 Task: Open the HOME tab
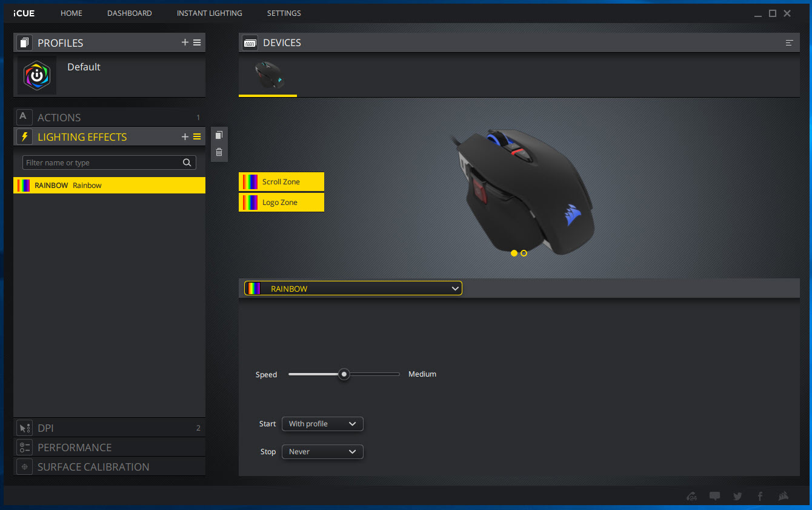tap(72, 13)
